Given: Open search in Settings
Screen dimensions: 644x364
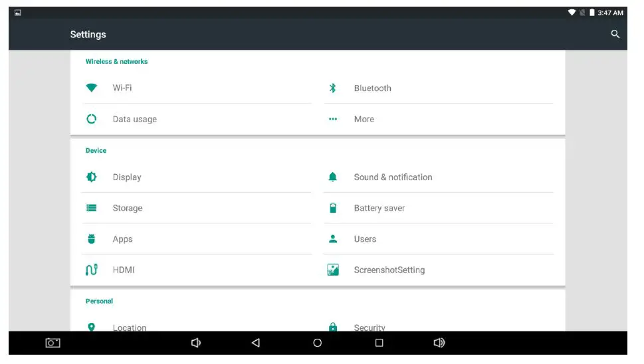Looking at the screenshot, I should (x=615, y=34).
